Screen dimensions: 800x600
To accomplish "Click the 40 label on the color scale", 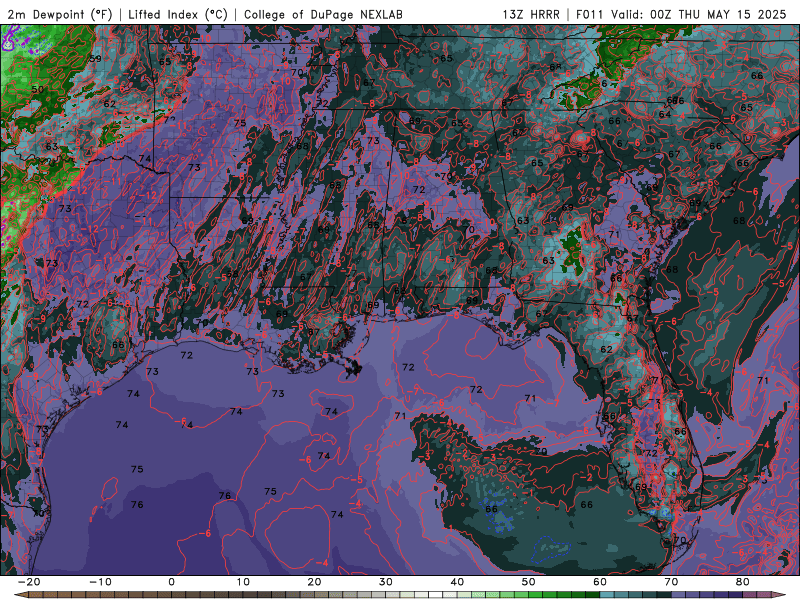I will pos(457,582).
